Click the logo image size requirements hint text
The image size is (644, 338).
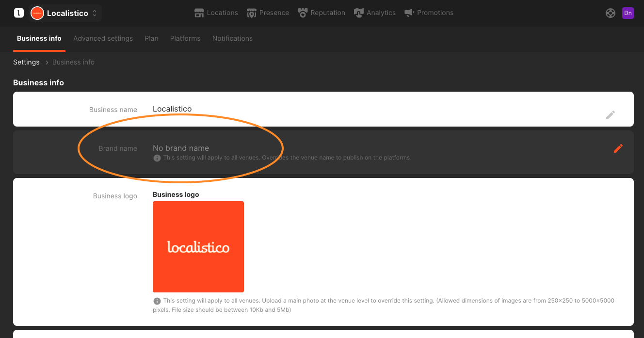[x=384, y=305]
